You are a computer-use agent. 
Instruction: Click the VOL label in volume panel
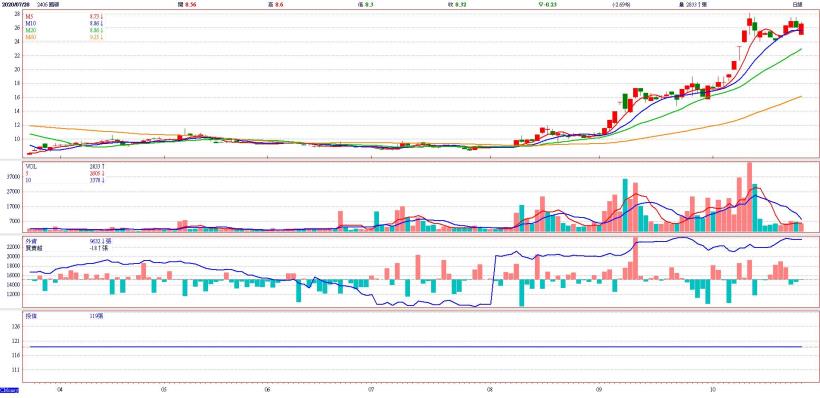click(x=30, y=166)
